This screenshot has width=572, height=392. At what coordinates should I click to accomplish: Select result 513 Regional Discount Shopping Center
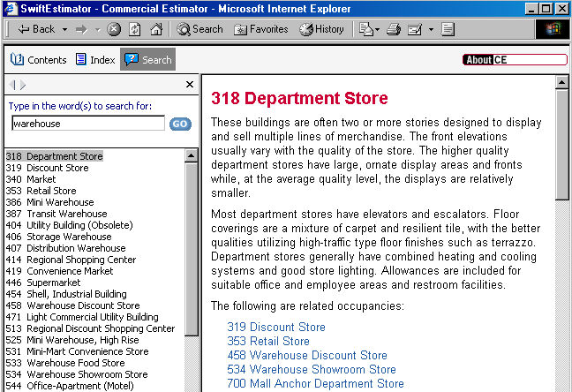coord(90,328)
